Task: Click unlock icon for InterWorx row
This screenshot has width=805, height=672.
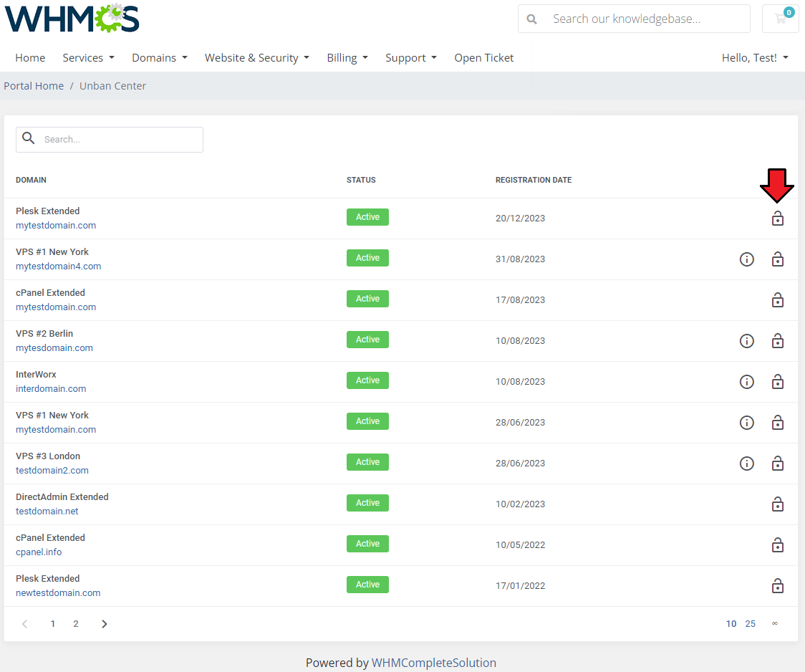Action: 777,381
